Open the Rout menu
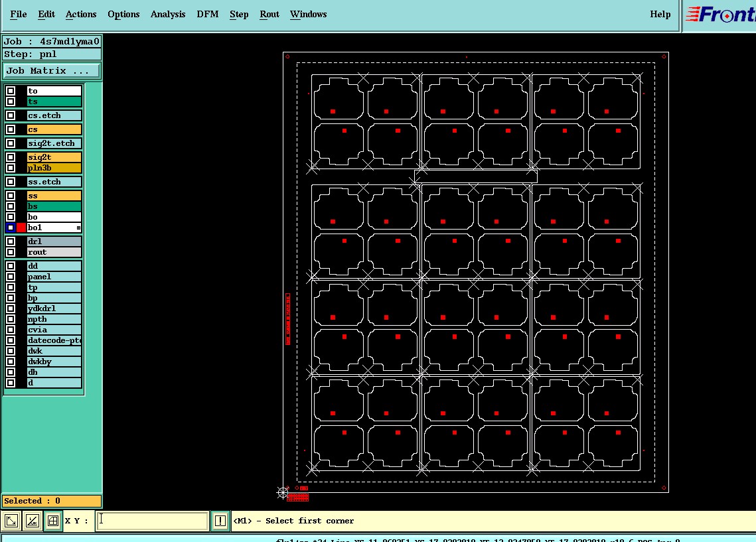The width and height of the screenshot is (756, 542). [269, 15]
